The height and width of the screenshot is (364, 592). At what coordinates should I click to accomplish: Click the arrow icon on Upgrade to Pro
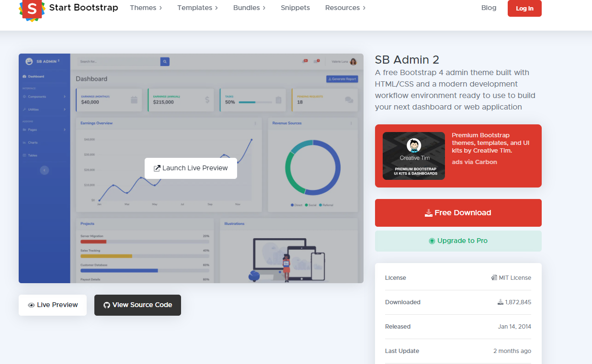click(x=432, y=241)
